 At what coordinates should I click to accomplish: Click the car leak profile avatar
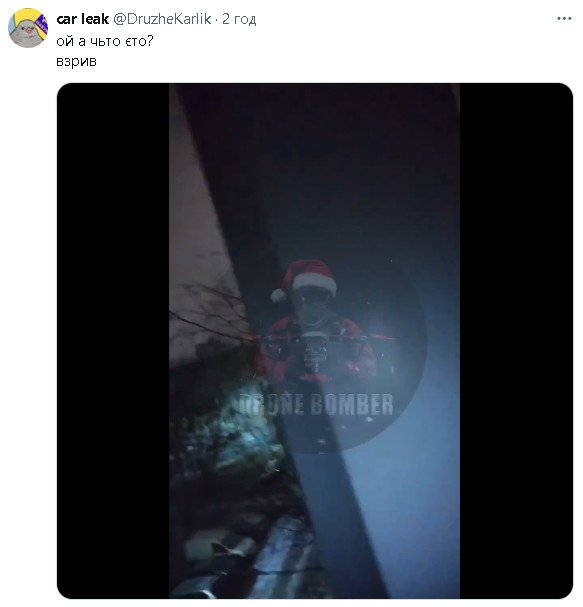click(x=28, y=28)
